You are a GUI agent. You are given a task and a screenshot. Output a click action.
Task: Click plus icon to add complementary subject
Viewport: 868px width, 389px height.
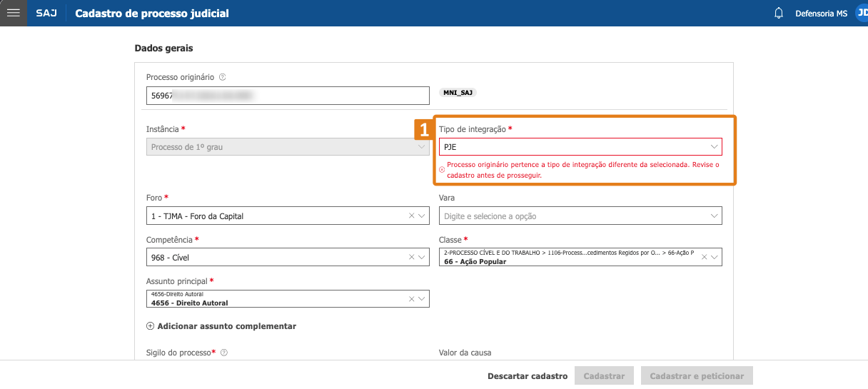150,326
